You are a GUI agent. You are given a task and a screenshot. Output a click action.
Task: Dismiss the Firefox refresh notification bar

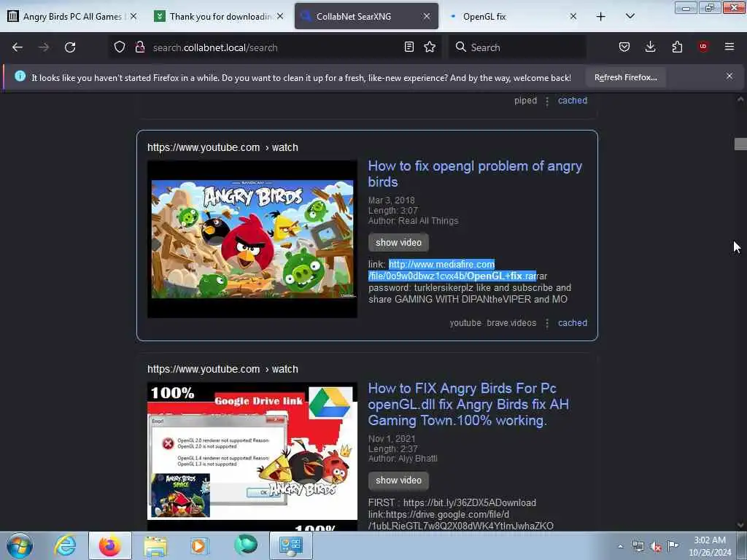point(729,76)
